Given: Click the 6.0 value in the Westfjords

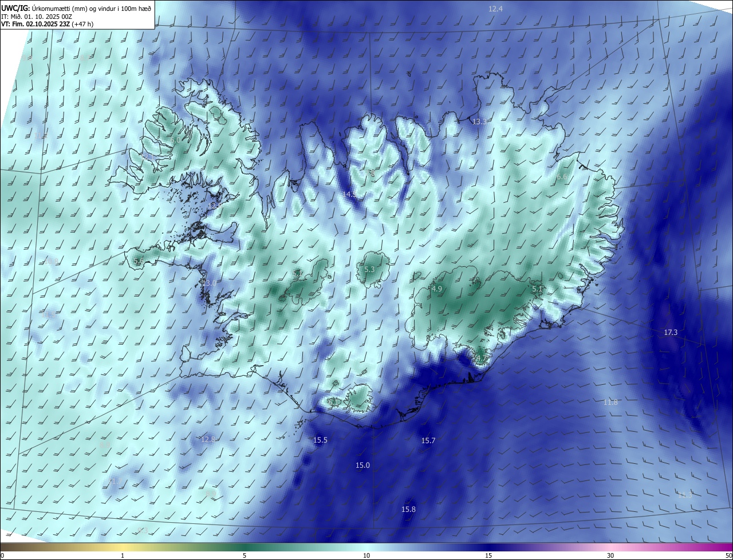Looking at the screenshot, I should 175,140.
